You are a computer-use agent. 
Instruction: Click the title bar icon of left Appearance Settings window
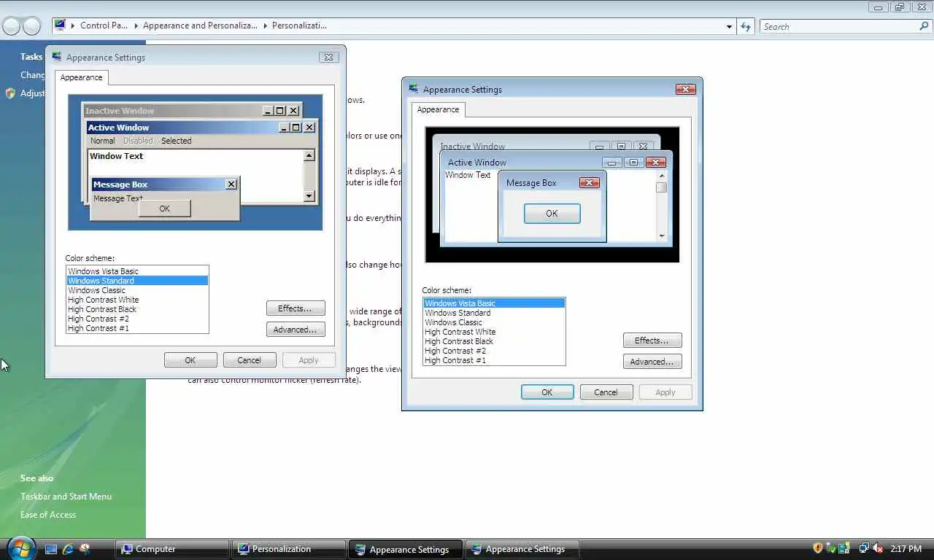pos(57,57)
